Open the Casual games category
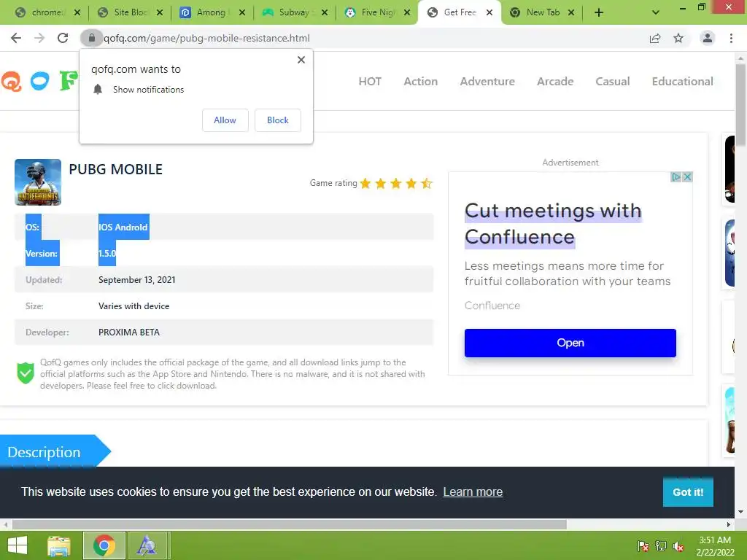The width and height of the screenshot is (747, 560). (613, 82)
